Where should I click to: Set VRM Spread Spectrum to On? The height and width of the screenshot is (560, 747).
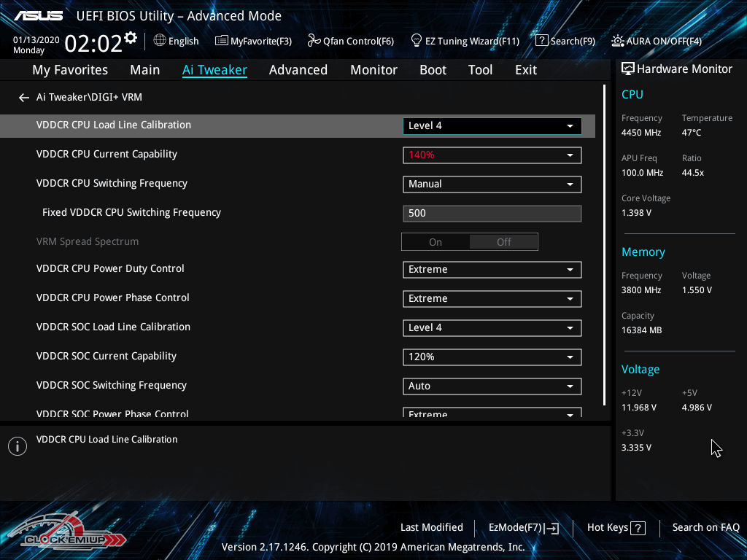[436, 242]
